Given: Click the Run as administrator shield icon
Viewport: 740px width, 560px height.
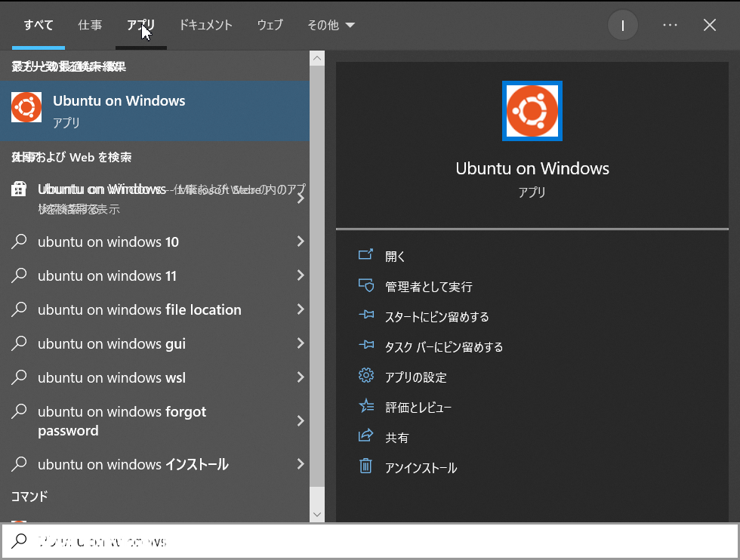Looking at the screenshot, I should (x=366, y=286).
